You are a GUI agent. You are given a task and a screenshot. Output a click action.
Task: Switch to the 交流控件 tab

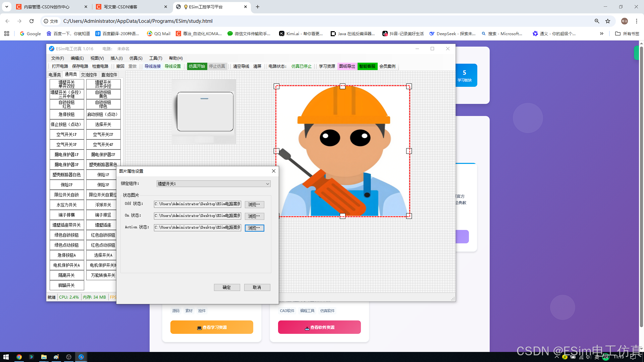(x=89, y=75)
